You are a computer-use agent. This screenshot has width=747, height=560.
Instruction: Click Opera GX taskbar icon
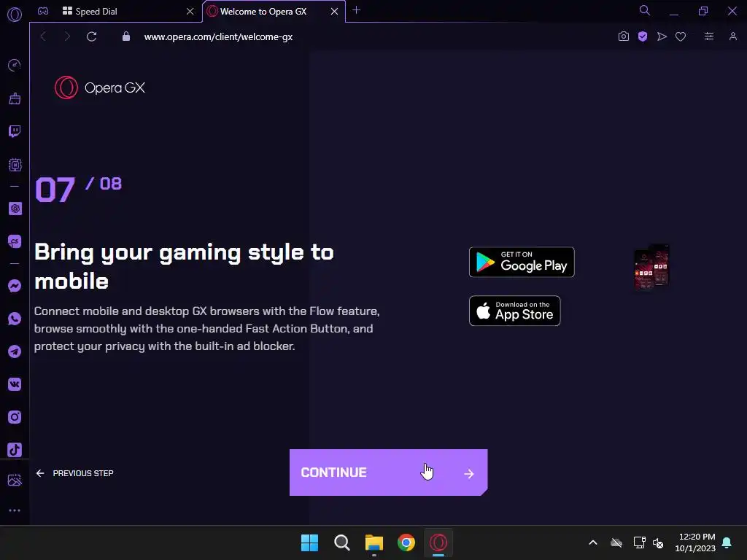tap(438, 542)
